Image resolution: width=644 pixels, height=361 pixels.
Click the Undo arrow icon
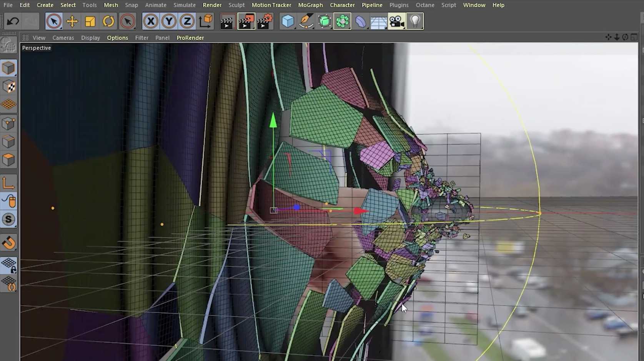13,22
